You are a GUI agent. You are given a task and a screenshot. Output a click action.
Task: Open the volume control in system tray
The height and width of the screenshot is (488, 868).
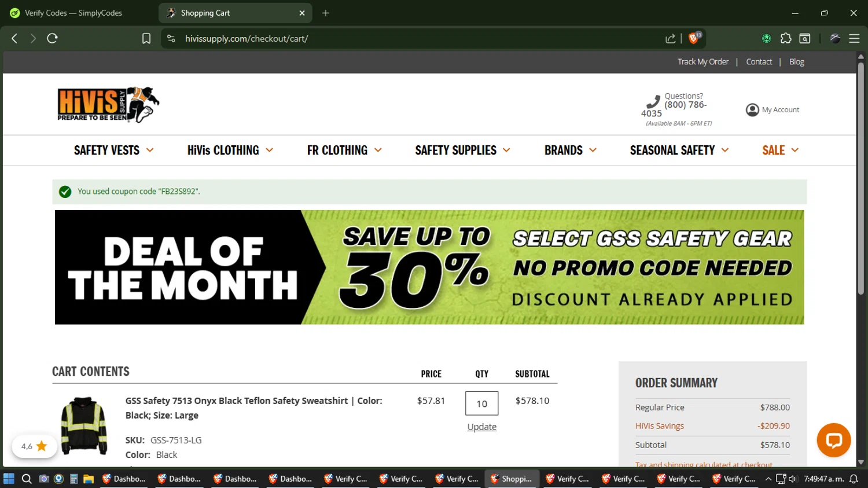(x=793, y=479)
